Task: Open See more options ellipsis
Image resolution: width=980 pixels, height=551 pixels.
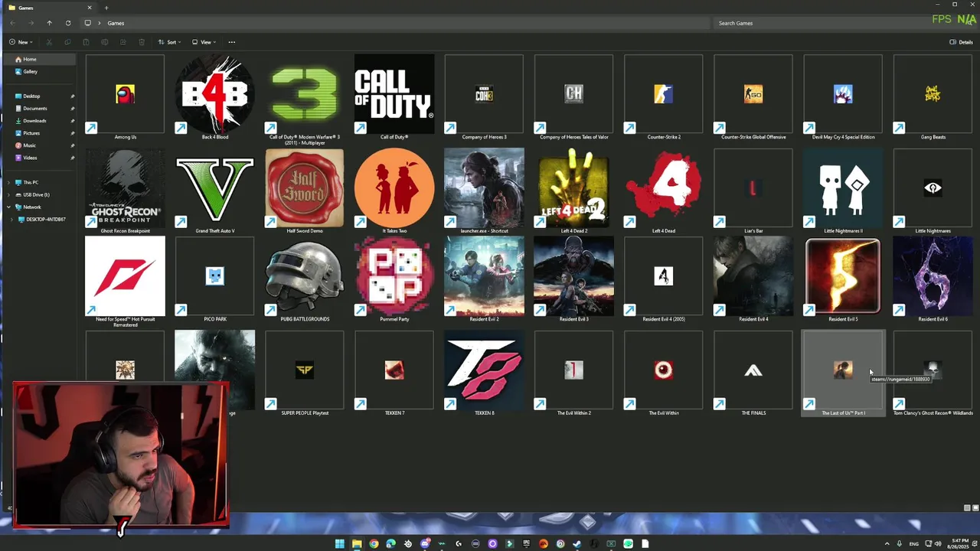Action: (x=232, y=42)
